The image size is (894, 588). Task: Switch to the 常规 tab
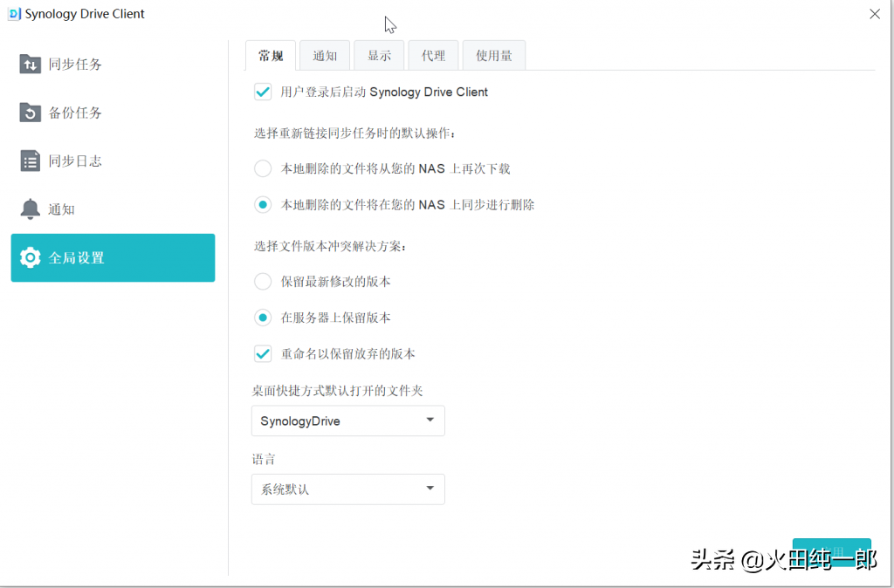coord(271,56)
